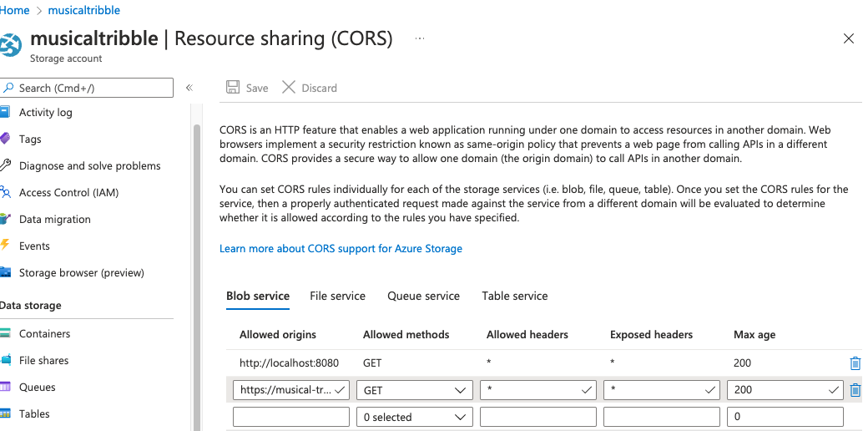Click the http://localhost:8080 origin cell
The height and width of the screenshot is (431, 868).
(x=289, y=363)
